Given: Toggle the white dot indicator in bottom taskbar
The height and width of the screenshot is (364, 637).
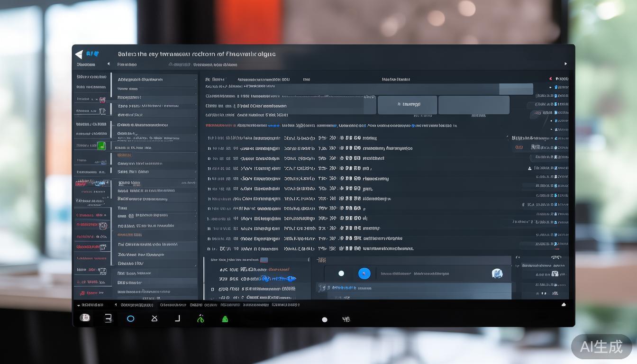Looking at the screenshot, I should pyautogui.click(x=325, y=319).
